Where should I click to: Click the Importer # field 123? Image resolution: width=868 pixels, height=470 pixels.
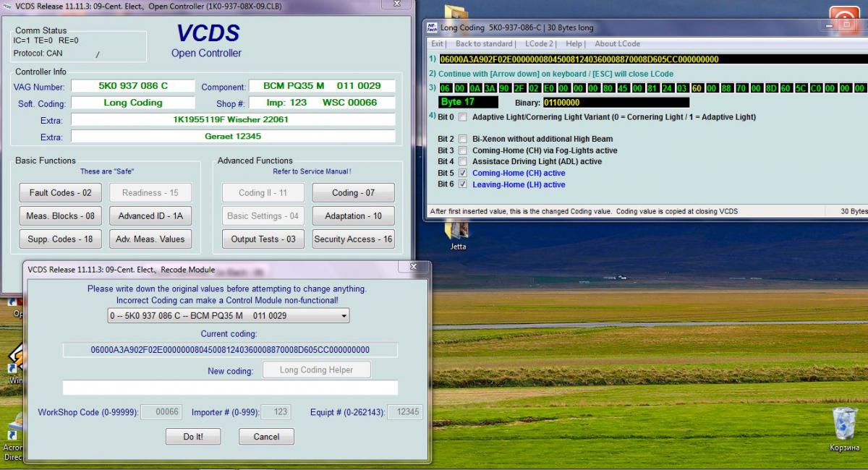(277, 412)
